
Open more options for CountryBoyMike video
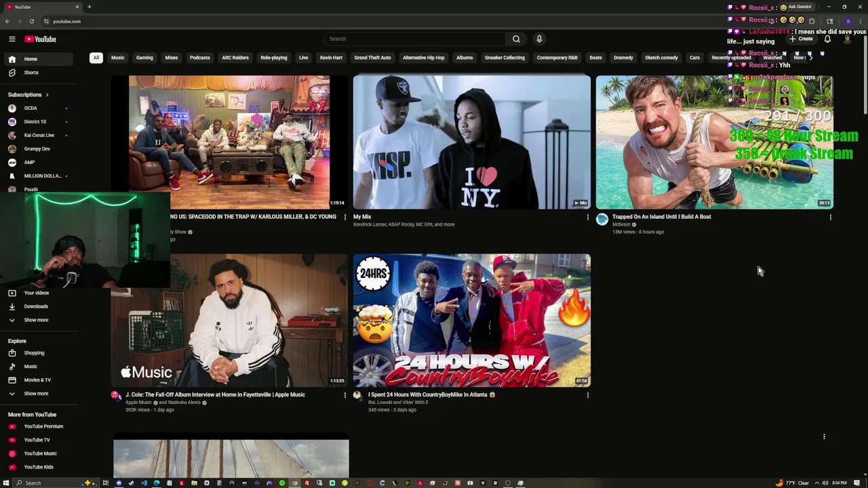coord(588,395)
